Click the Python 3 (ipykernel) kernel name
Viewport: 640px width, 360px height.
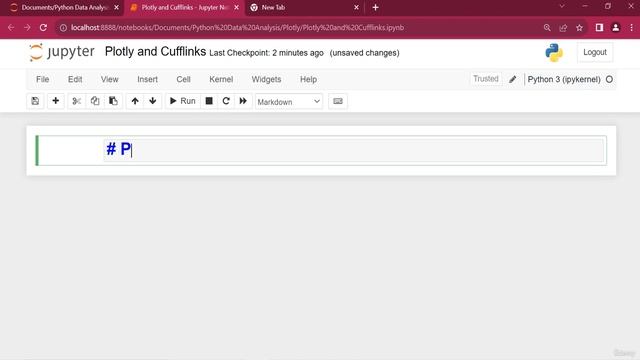coord(564,80)
